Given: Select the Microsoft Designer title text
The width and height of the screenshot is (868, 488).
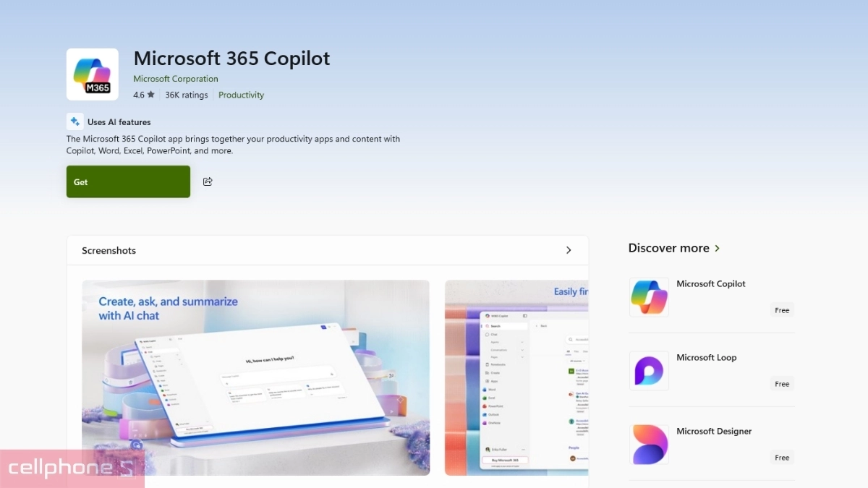Looking at the screenshot, I should [x=714, y=432].
